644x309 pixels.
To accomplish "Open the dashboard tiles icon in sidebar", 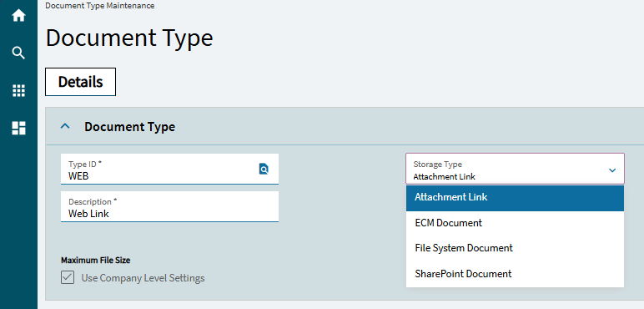I will 18,129.
